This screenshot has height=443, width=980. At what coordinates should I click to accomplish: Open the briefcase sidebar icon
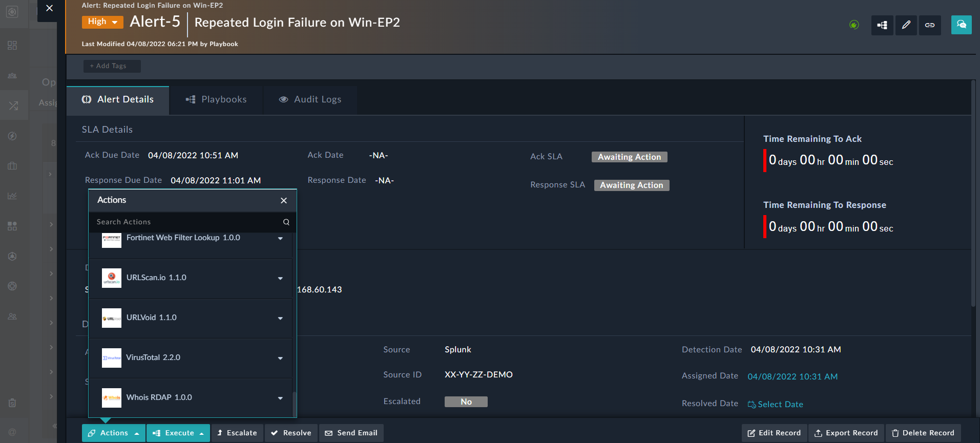pyautogui.click(x=13, y=165)
